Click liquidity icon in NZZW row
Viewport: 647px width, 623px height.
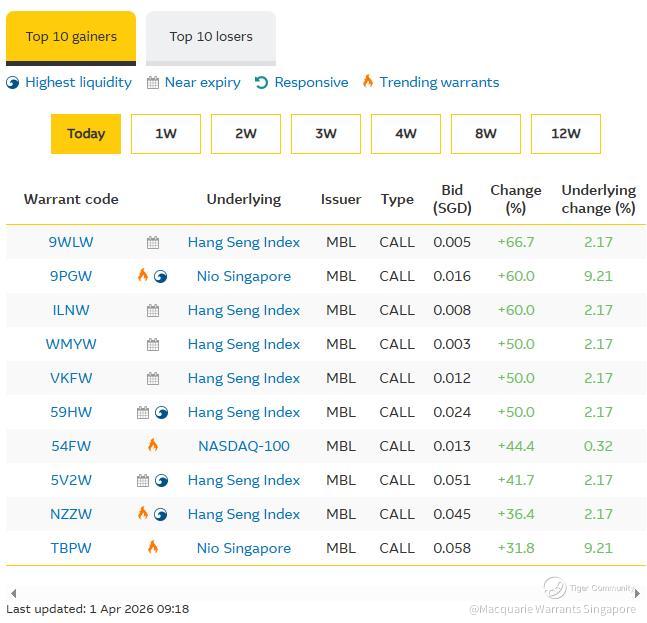[161, 514]
